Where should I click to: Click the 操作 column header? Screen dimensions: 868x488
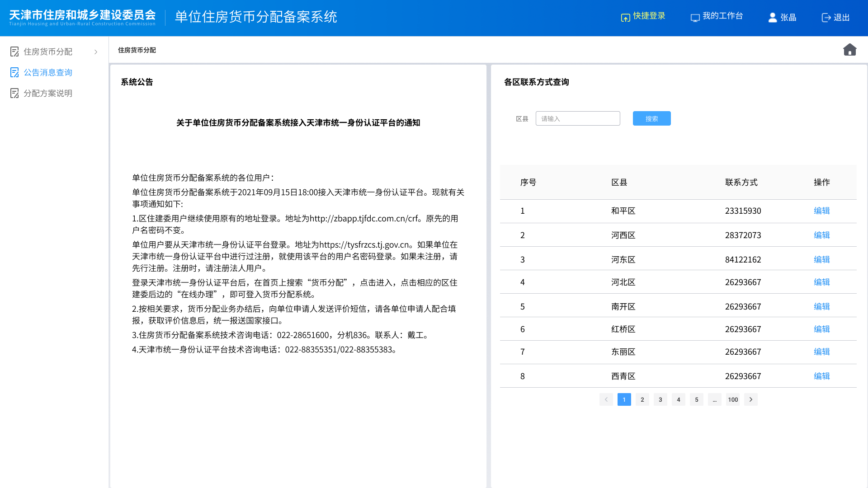[x=821, y=182]
